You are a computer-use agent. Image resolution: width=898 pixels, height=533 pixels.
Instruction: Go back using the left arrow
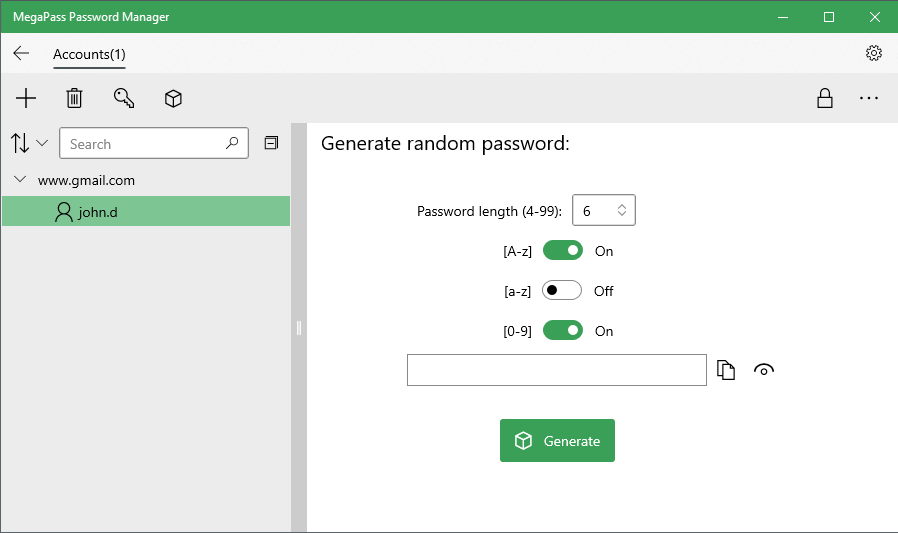(x=21, y=53)
